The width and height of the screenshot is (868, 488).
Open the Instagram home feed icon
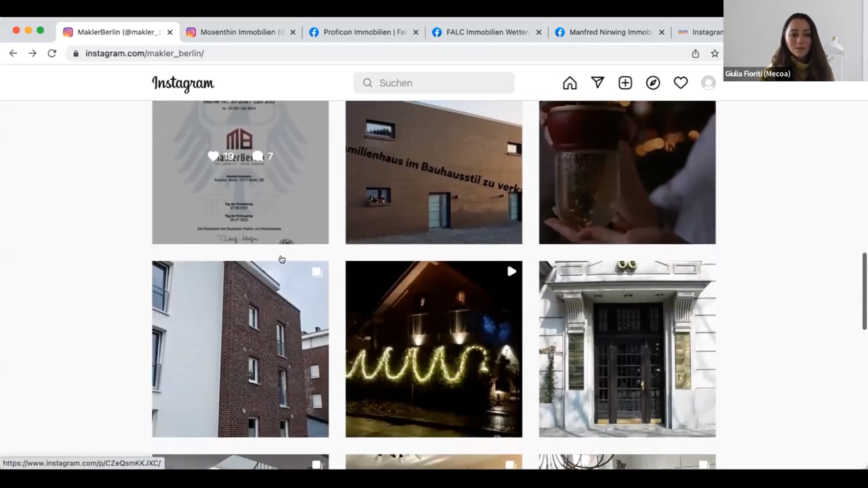click(570, 83)
